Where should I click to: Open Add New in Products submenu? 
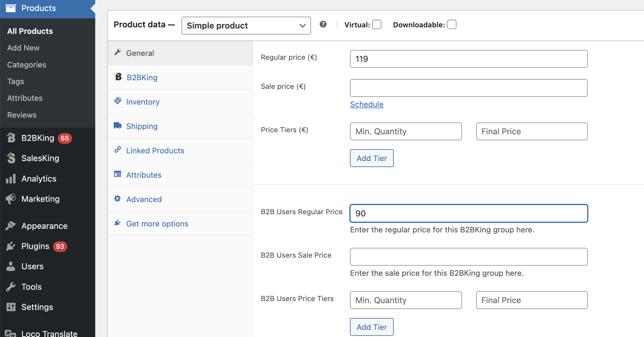click(23, 48)
